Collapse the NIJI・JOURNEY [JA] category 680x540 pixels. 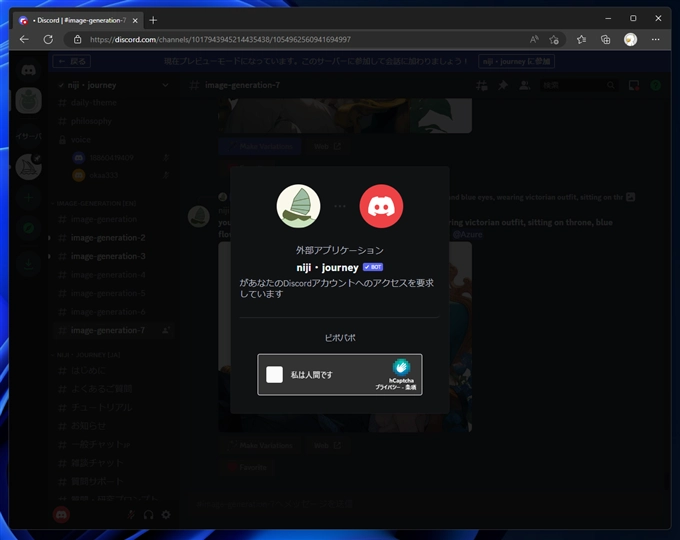point(88,355)
